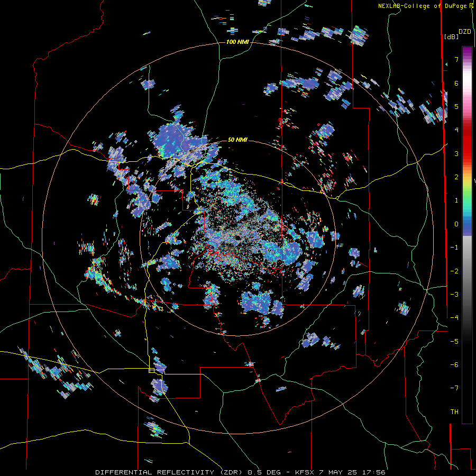The width and height of the screenshot is (476, 476).
Task: Click the 100 NMI range ring label
Action: (237, 42)
